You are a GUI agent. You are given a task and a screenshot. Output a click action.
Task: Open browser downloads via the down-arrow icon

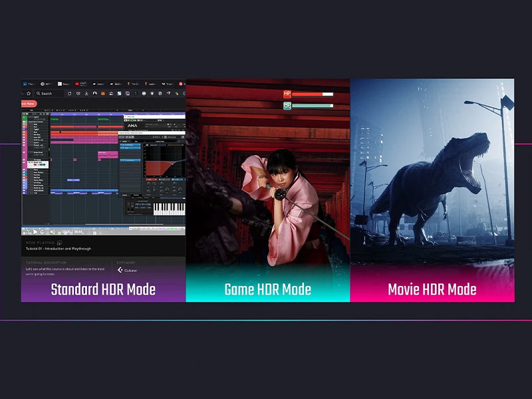click(86, 94)
